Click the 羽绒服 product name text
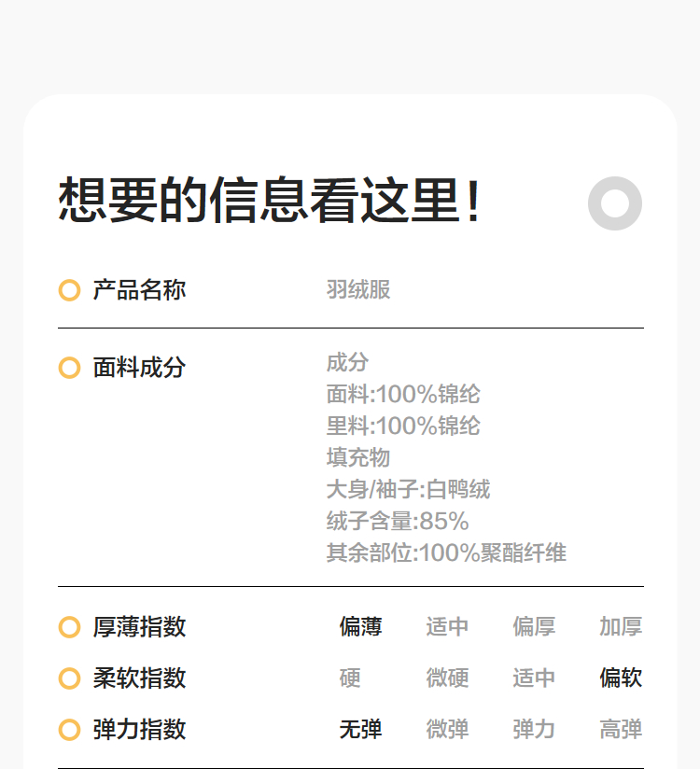Screen dimensions: 700x769 [x=358, y=290]
